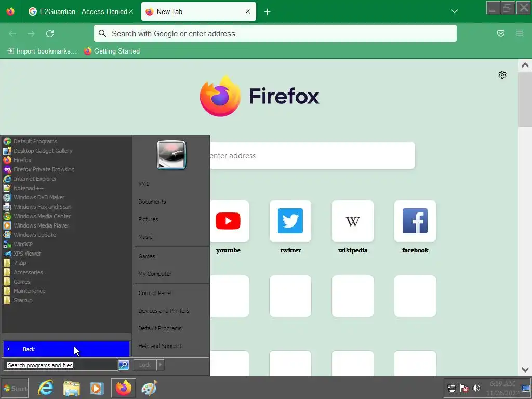Open Games in the right Start pane
Screen dimensions: 532x399
pyautogui.click(x=147, y=256)
